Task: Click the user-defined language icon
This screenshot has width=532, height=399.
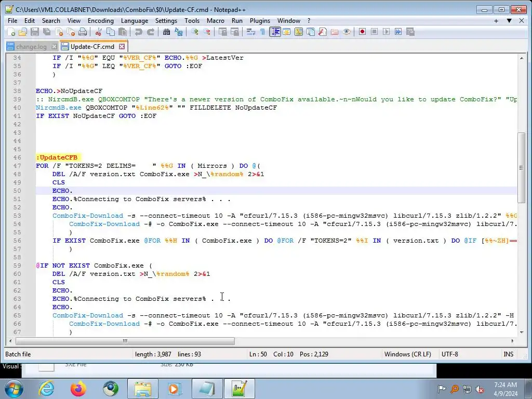Action: click(x=287, y=32)
